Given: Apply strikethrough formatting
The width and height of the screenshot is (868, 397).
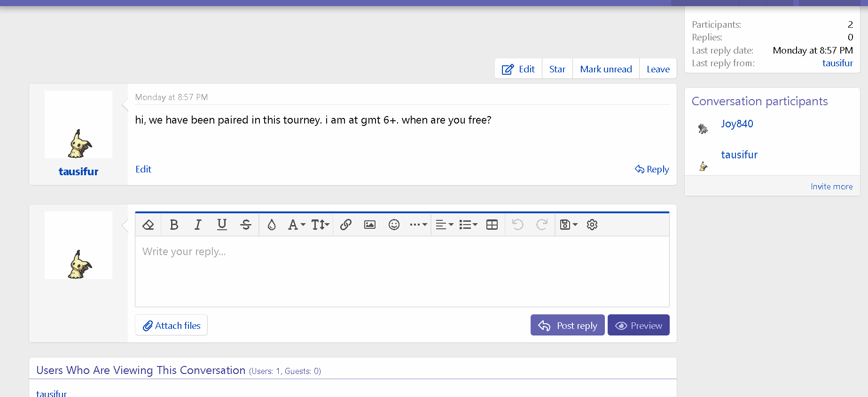Looking at the screenshot, I should coord(246,225).
